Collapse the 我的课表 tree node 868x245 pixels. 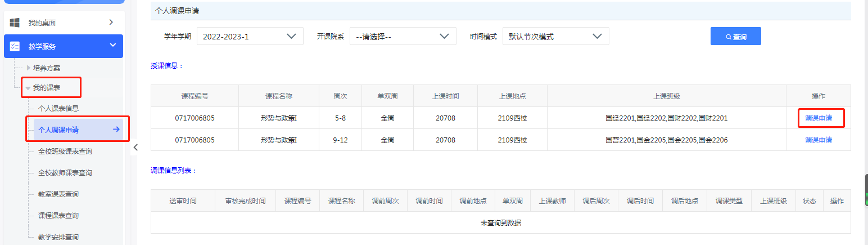[x=28, y=88]
